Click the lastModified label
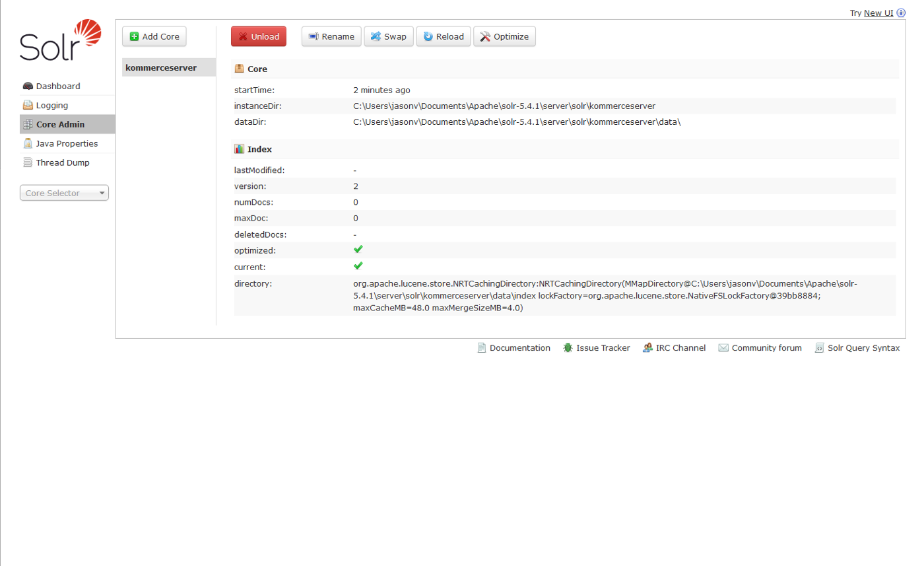 (259, 170)
